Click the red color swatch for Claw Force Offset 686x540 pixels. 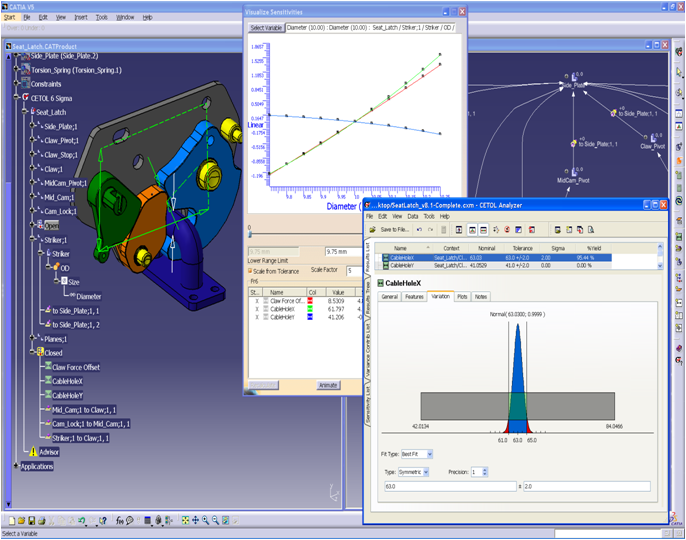(310, 301)
